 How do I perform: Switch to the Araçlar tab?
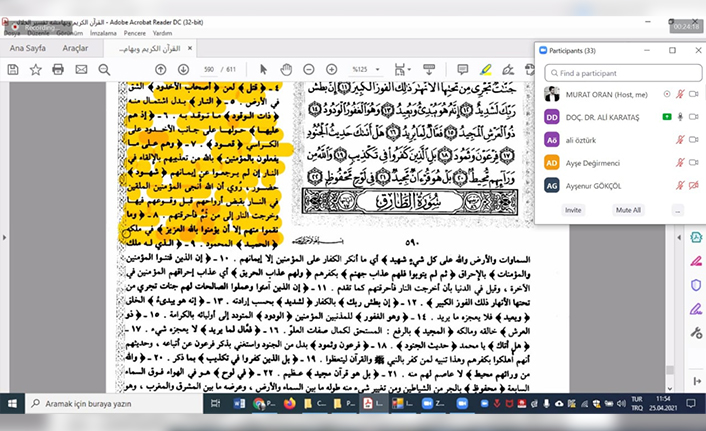(x=75, y=48)
